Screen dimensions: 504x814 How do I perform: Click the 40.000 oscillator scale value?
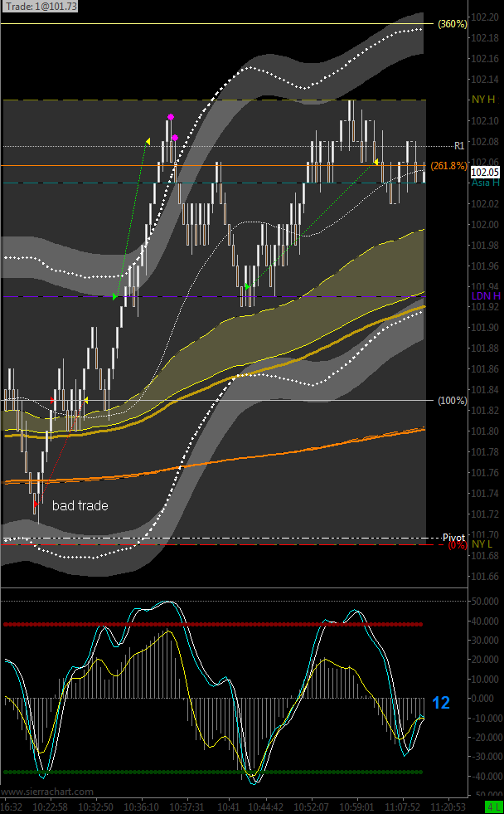(484, 621)
